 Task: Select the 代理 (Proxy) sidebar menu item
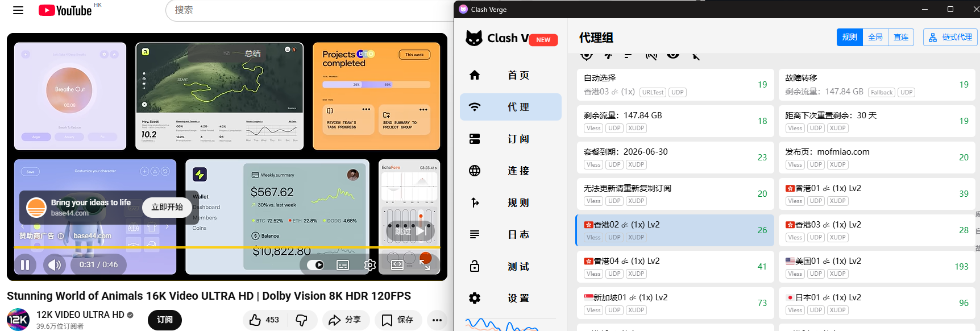tap(510, 107)
